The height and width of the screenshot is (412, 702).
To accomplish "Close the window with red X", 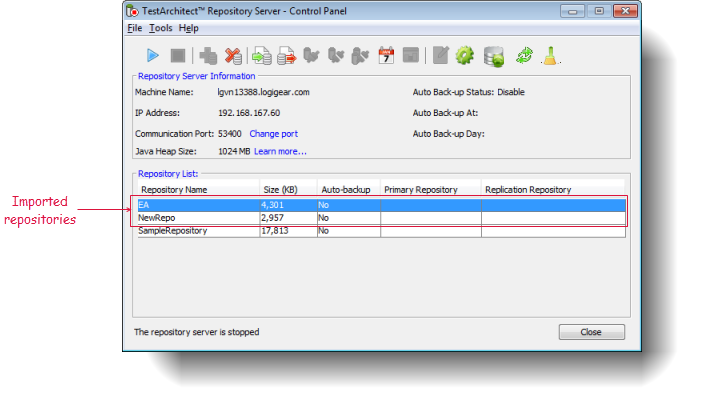I will point(625,11).
